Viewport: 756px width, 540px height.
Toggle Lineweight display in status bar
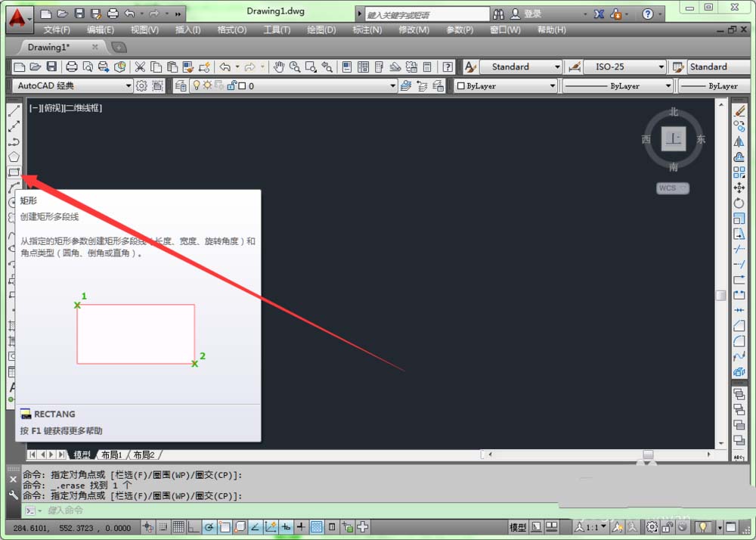pos(301,527)
